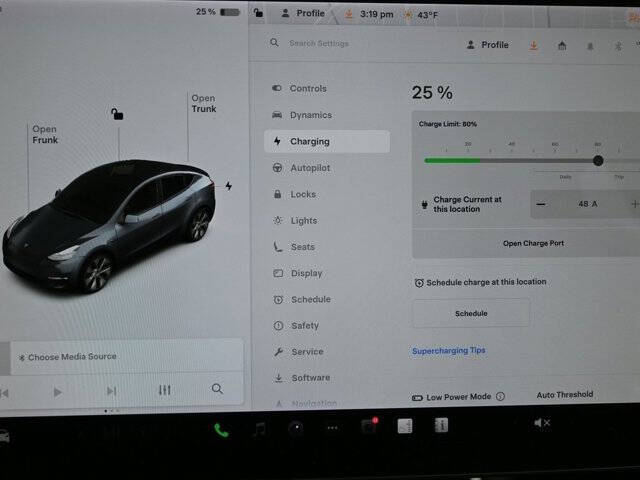Click the software update icon in status bar
This screenshot has height=480, width=640.
(349, 14)
